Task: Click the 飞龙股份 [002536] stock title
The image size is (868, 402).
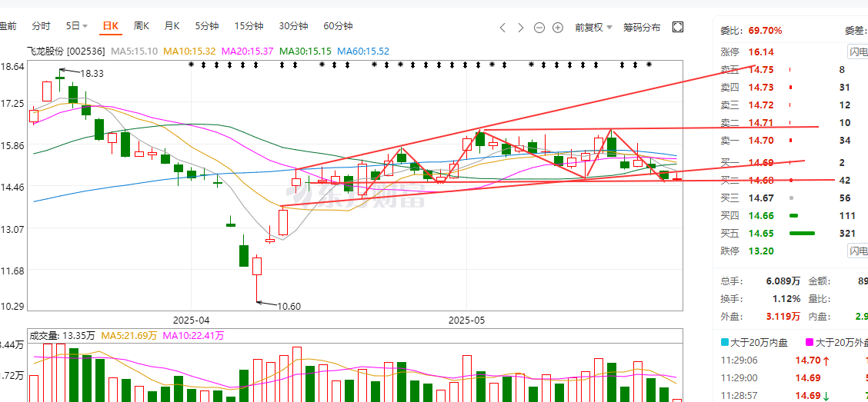Action: pos(66,51)
